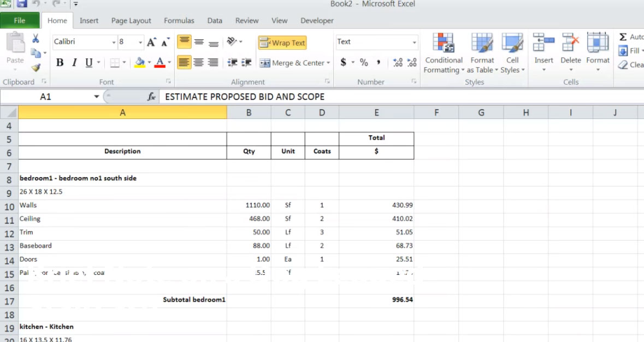
Task: Switch to the Data tab
Action: coord(214,21)
